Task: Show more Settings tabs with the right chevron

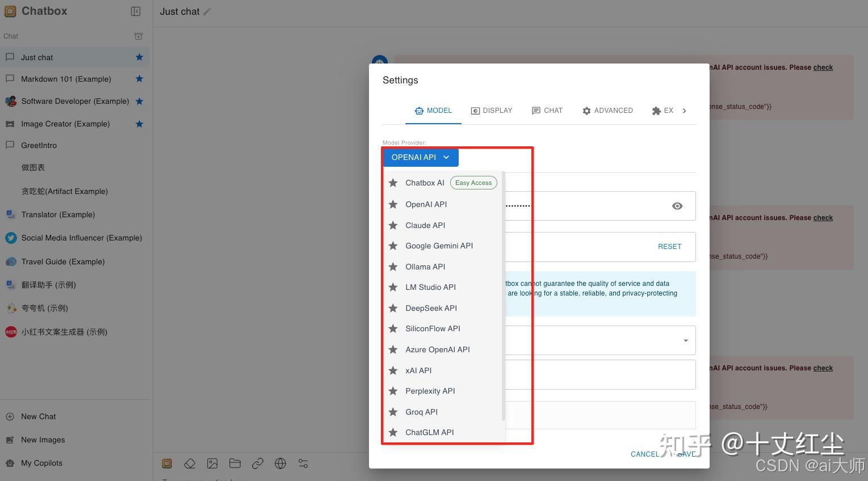Action: pos(685,111)
